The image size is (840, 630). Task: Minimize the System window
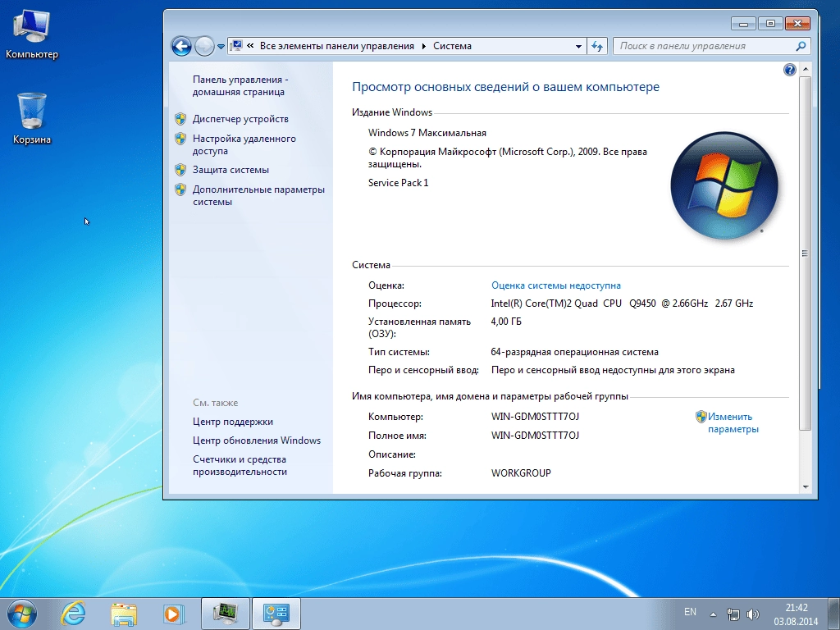(743, 24)
